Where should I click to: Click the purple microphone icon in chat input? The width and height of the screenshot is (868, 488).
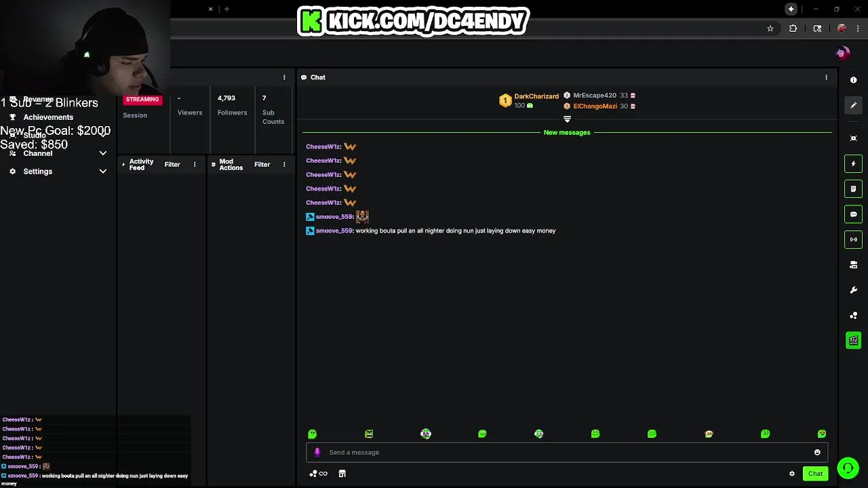(x=317, y=452)
